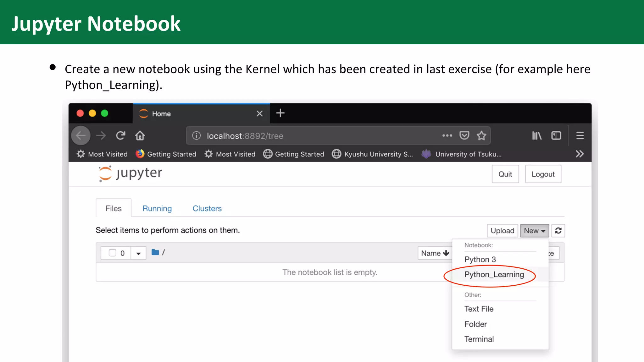Click the Jupyter logo
This screenshot has height=362, width=644.
point(130,173)
